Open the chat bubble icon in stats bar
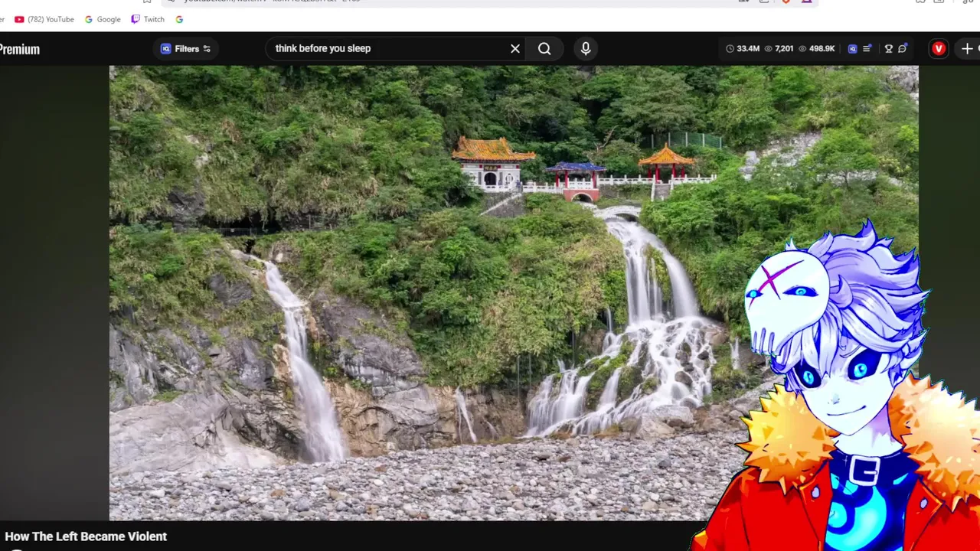This screenshot has height=551, width=980. (903, 48)
